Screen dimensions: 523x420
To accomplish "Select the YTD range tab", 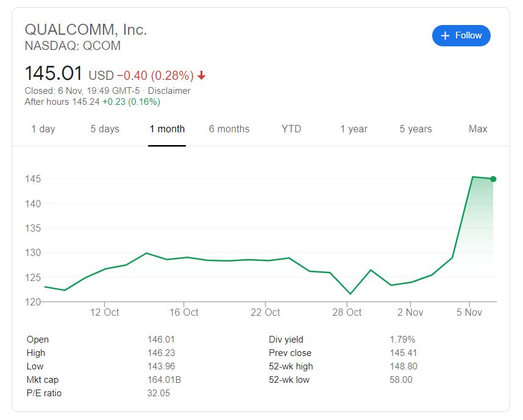I will coord(291,129).
